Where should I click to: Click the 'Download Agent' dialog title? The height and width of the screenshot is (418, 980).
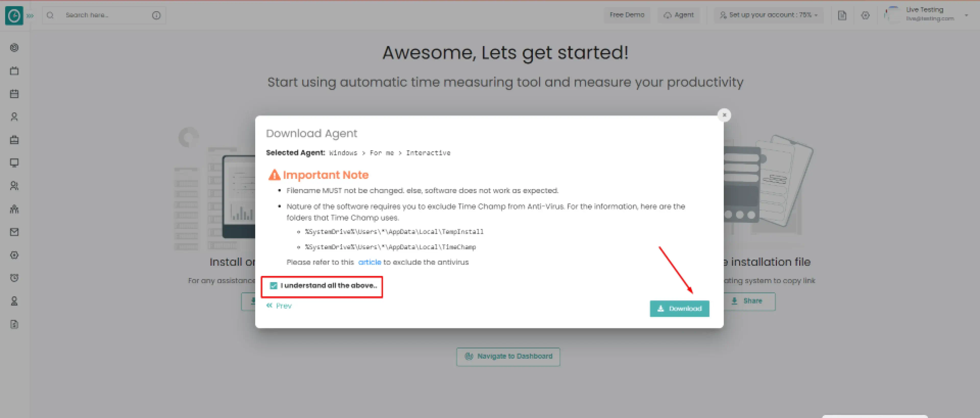312,133
